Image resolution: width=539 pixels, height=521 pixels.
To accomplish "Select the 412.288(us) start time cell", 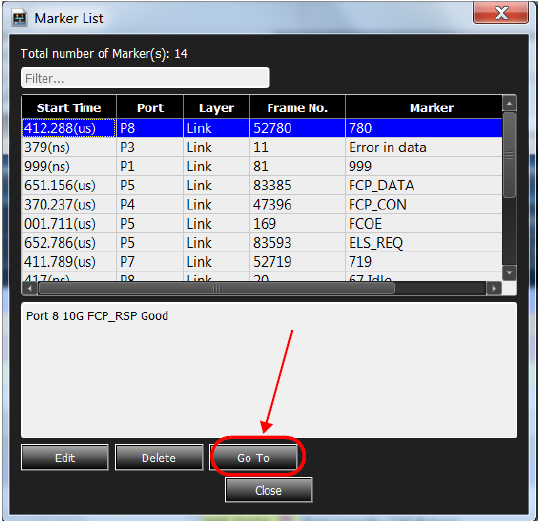I will click(69, 128).
